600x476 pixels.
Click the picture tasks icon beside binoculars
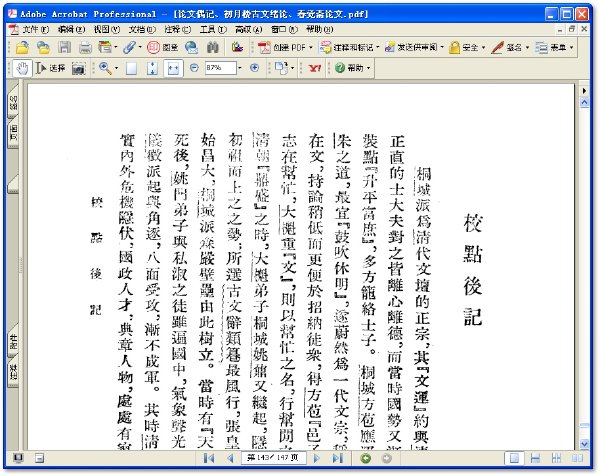(x=237, y=47)
